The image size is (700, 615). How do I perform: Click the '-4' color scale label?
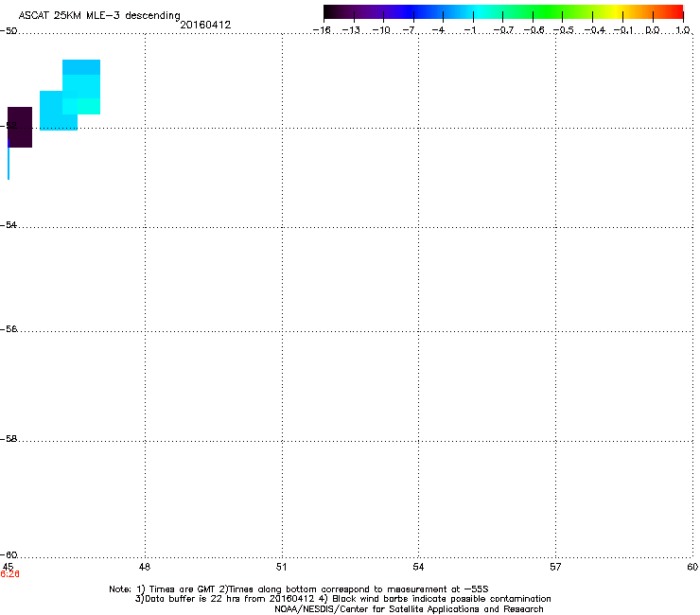click(438, 30)
